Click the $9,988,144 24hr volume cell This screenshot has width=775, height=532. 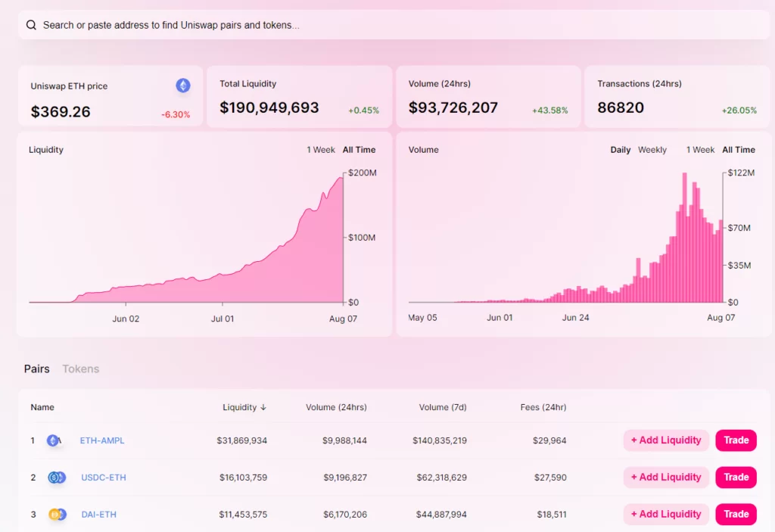click(x=344, y=440)
